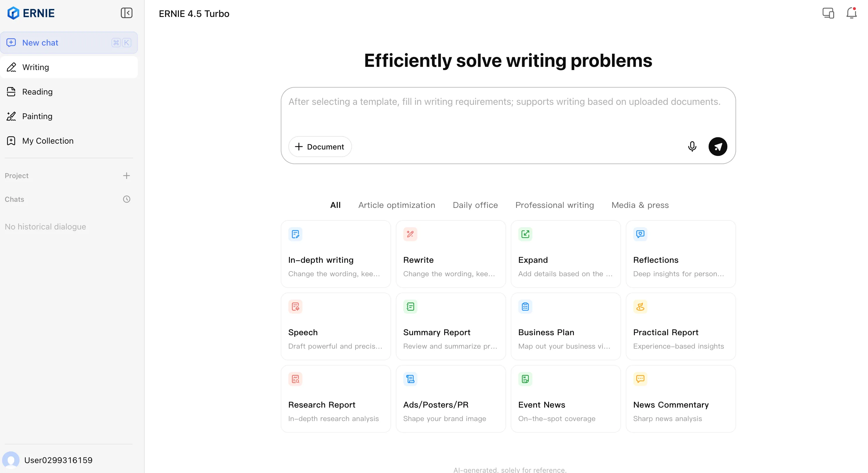Click the microphone voice input icon
This screenshot has width=868, height=473.
point(692,146)
